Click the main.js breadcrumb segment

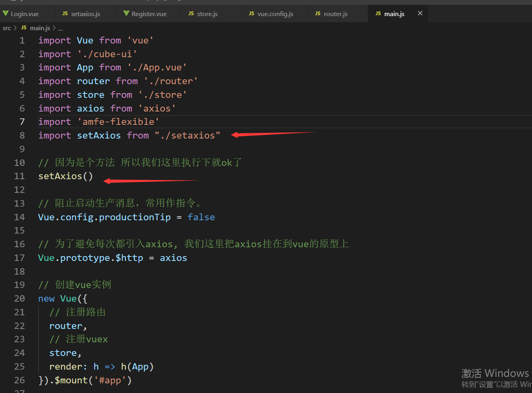40,28
